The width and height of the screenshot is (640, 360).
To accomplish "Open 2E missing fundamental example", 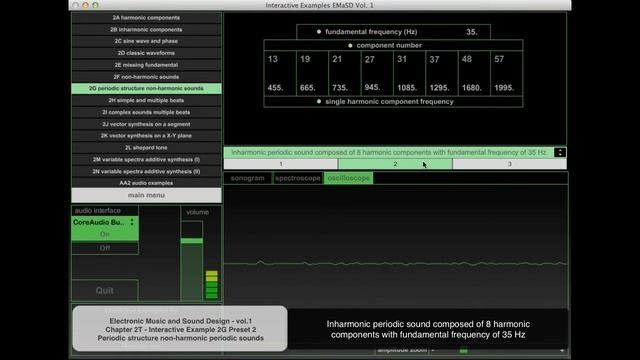I will (x=147, y=65).
